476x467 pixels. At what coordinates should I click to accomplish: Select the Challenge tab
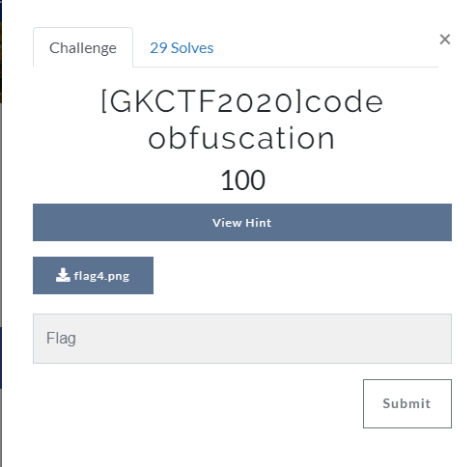(x=83, y=47)
